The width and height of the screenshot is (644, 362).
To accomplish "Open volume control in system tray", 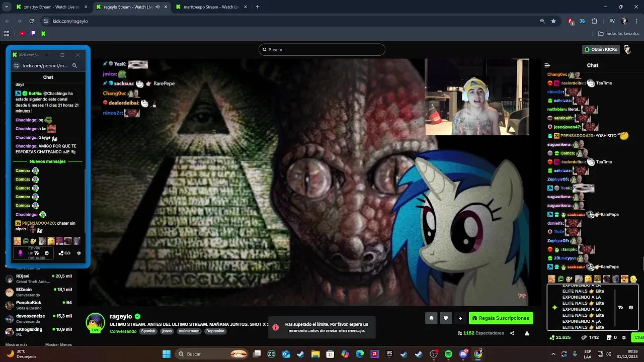I will point(608,354).
